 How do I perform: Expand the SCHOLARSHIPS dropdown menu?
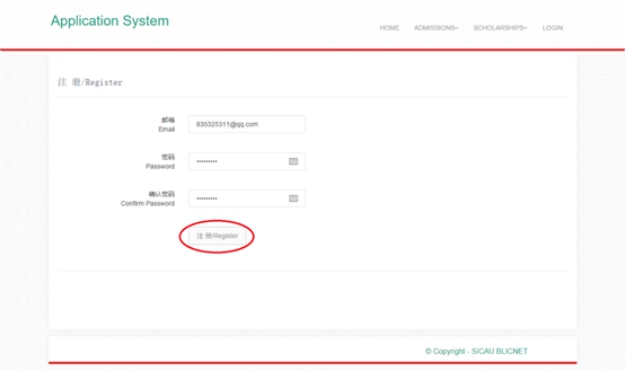click(x=500, y=28)
